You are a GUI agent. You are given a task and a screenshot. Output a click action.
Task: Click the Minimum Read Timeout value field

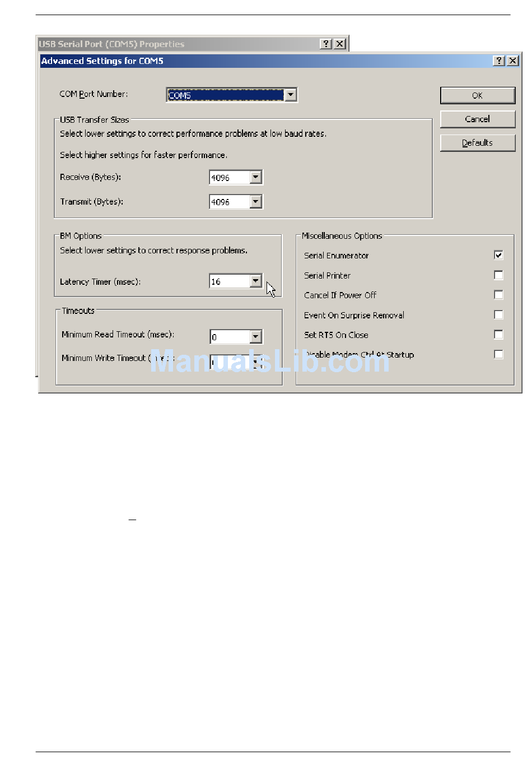(x=230, y=337)
